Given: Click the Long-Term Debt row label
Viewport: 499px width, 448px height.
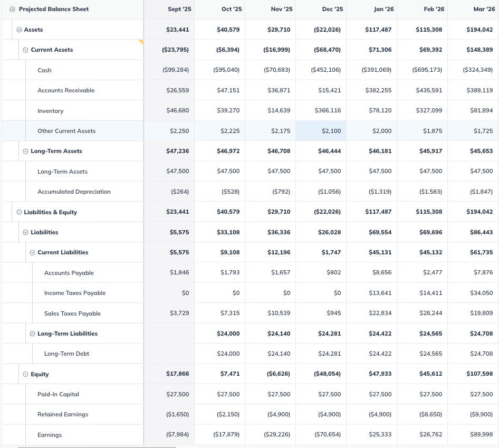Looking at the screenshot, I should [x=66, y=354].
